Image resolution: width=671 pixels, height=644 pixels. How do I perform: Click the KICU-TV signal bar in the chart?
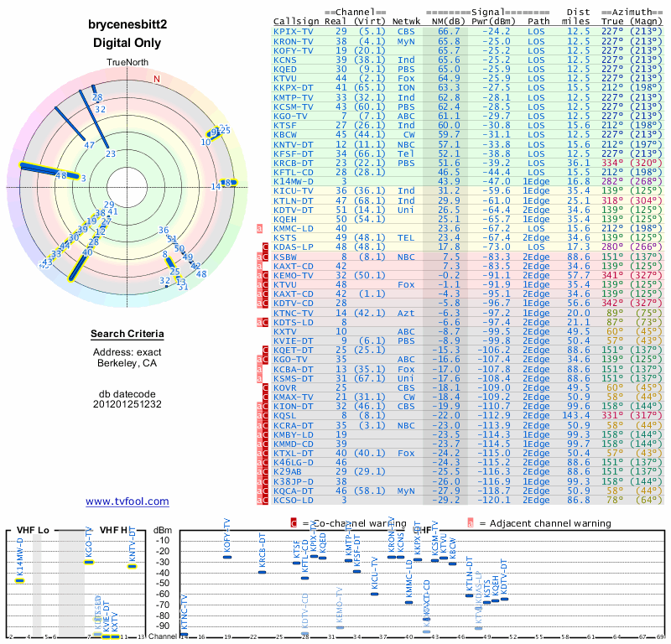point(374,594)
